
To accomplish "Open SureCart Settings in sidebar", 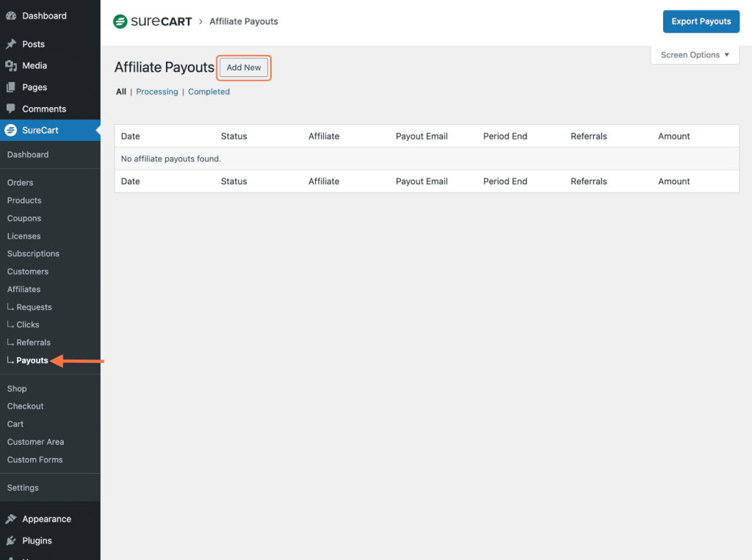I will coord(23,488).
